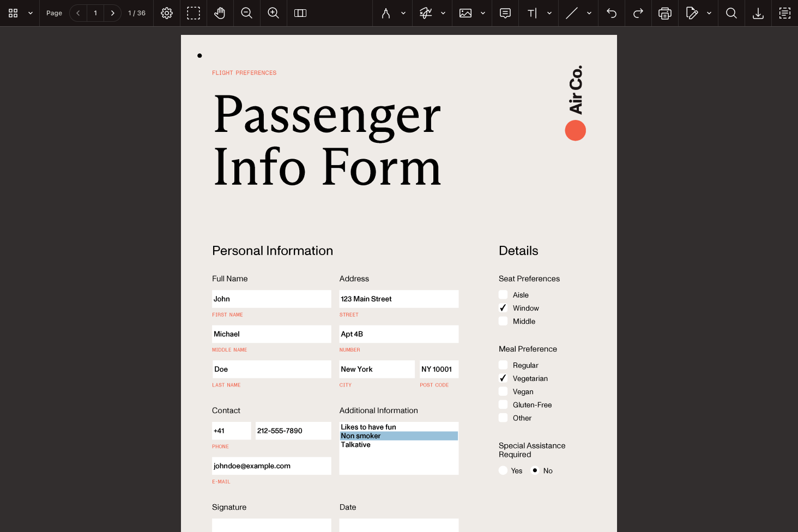
Task: Expand the Line tool options
Action: click(x=589, y=13)
